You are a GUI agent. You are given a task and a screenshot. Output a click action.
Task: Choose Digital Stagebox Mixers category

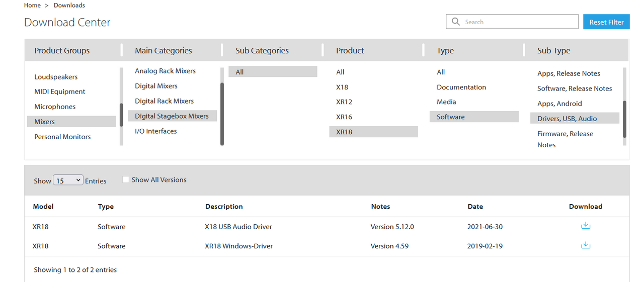(172, 116)
